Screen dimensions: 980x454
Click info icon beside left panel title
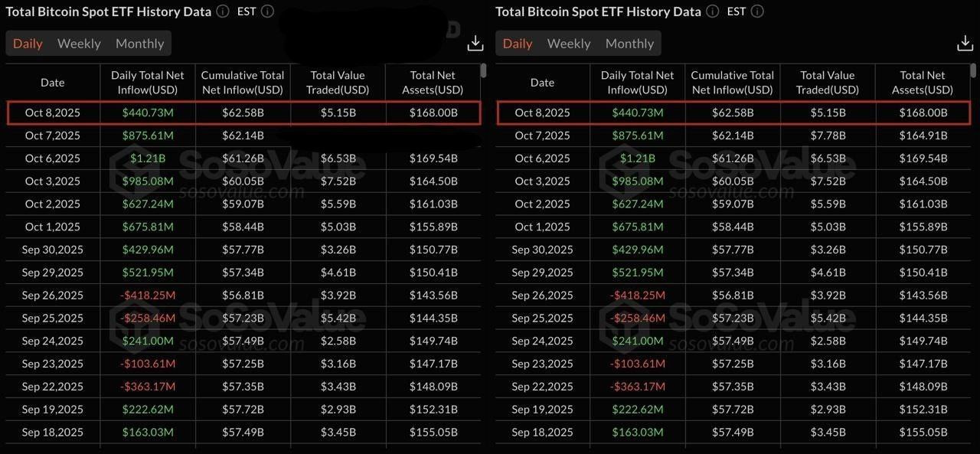[x=223, y=11]
